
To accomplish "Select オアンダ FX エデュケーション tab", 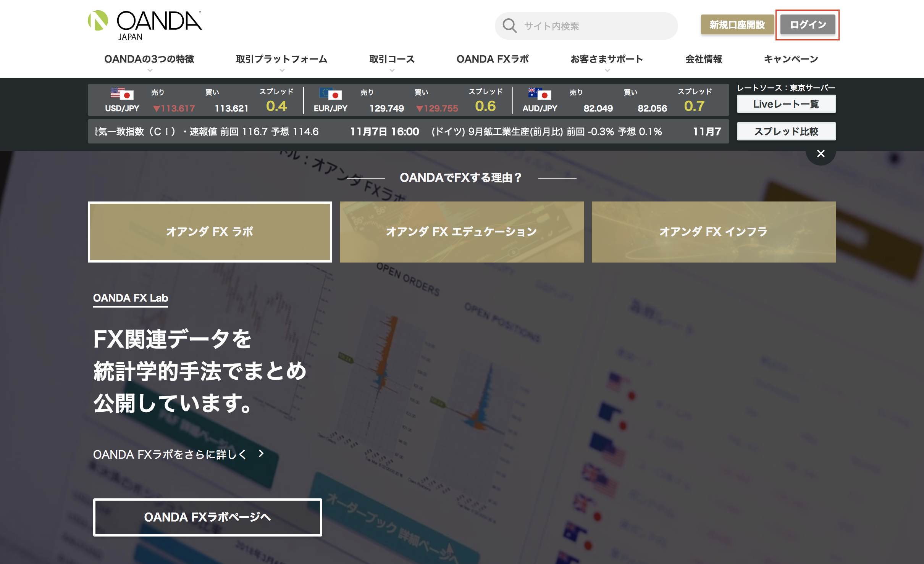I will pyautogui.click(x=462, y=232).
